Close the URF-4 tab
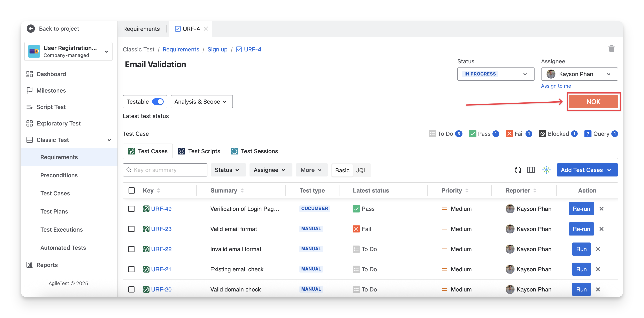 [206, 29]
